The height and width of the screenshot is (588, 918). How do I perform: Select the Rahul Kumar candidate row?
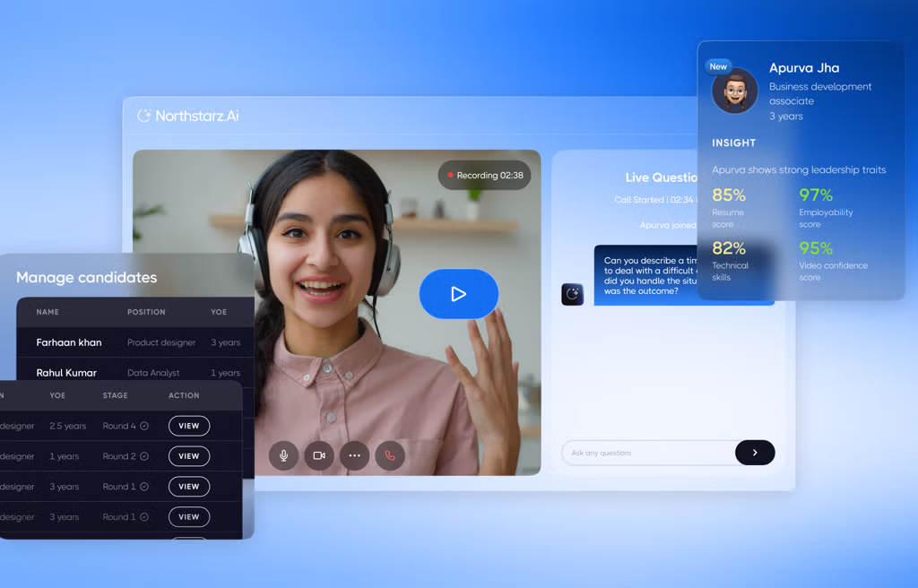(135, 373)
